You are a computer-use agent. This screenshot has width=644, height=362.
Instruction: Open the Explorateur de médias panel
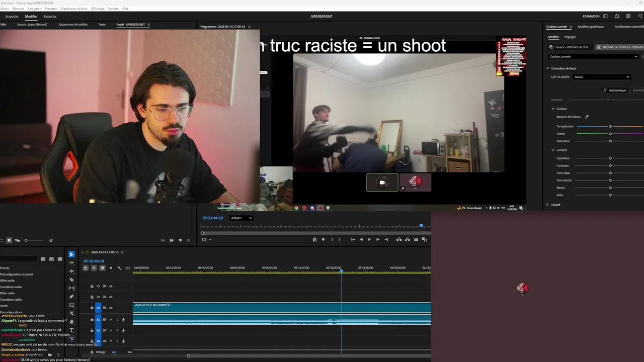[73, 24]
